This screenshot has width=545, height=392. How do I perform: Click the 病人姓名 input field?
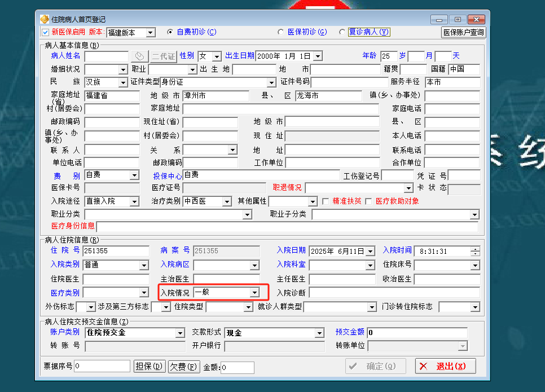[x=107, y=56]
